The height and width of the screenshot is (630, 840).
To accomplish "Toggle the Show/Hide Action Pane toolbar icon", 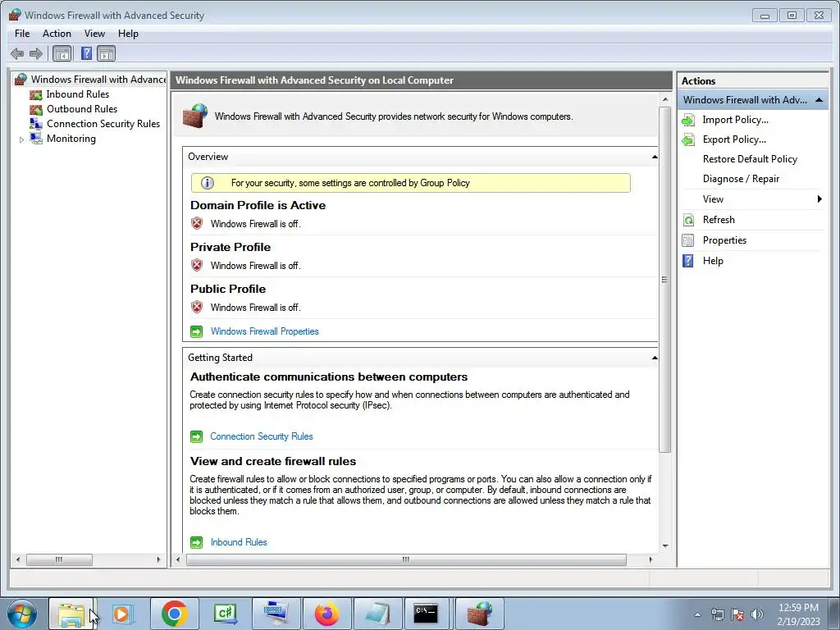I will point(106,53).
